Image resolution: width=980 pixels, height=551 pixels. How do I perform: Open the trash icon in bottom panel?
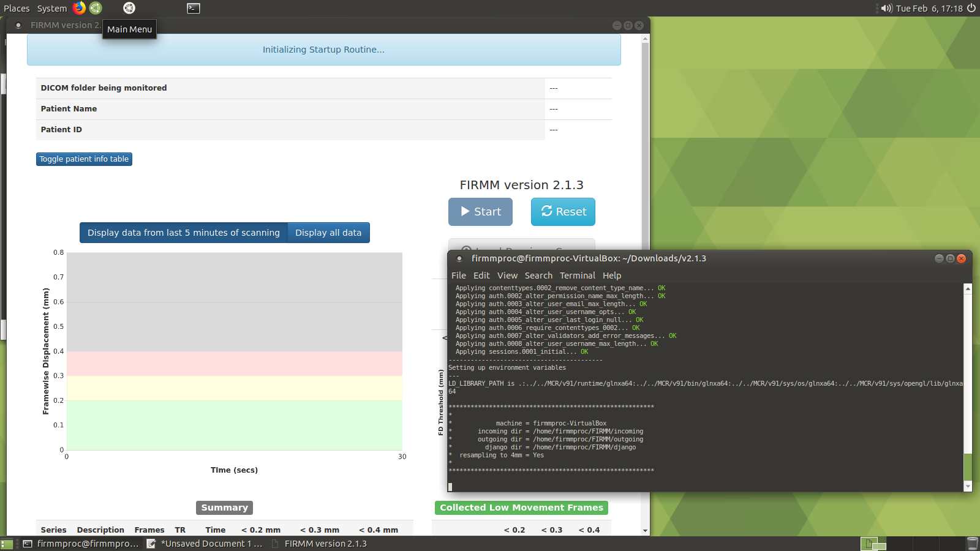tap(972, 543)
